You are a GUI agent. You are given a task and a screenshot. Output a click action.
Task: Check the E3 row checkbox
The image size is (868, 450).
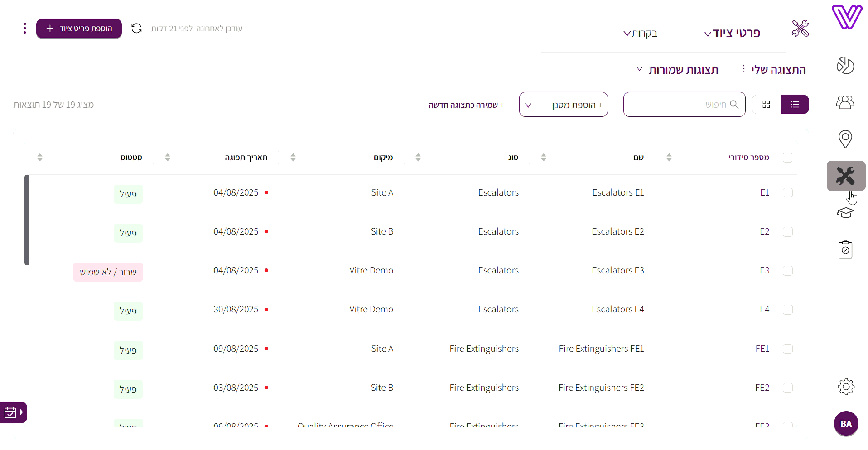[x=788, y=270]
